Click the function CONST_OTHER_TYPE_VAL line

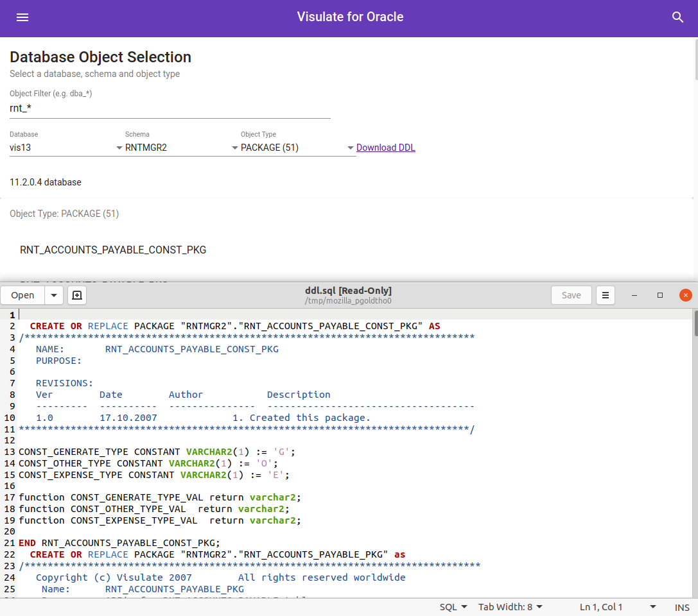[154, 509]
